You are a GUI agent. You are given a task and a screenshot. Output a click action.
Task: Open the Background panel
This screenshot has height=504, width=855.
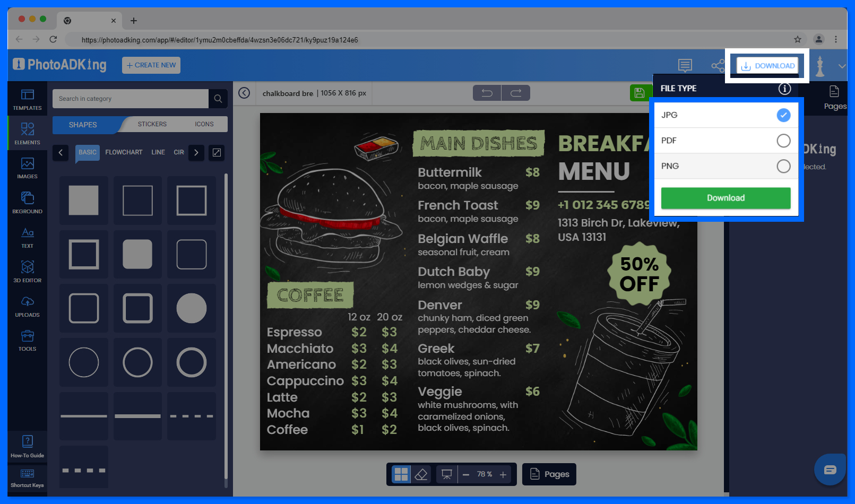pyautogui.click(x=27, y=202)
